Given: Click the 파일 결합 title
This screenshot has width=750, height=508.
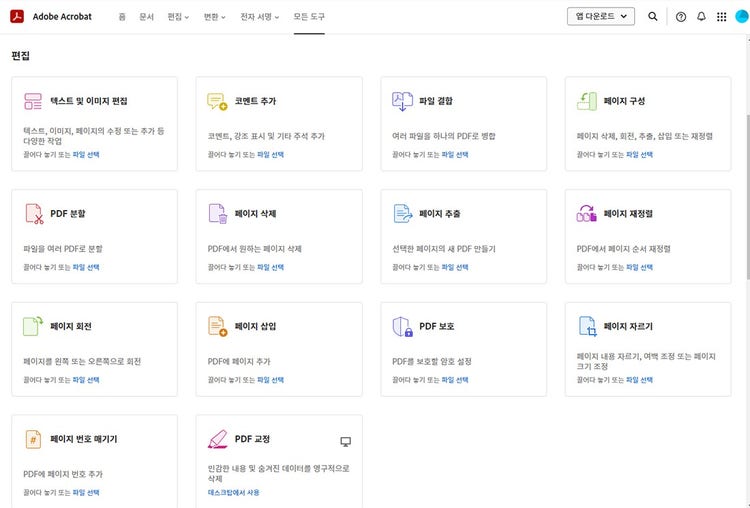Looking at the screenshot, I should pos(436,101).
